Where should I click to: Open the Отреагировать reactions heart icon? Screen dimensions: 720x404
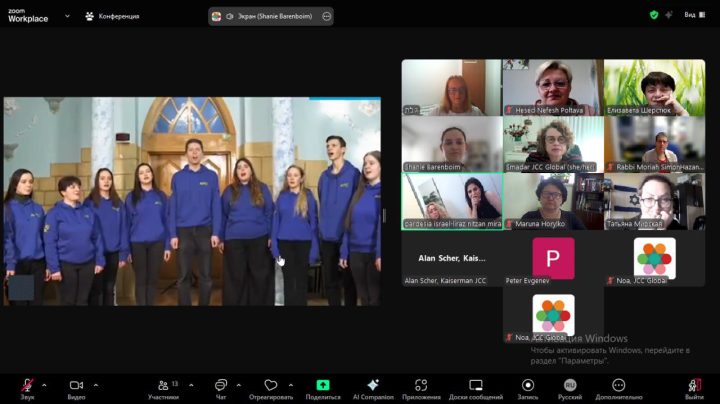click(271, 388)
